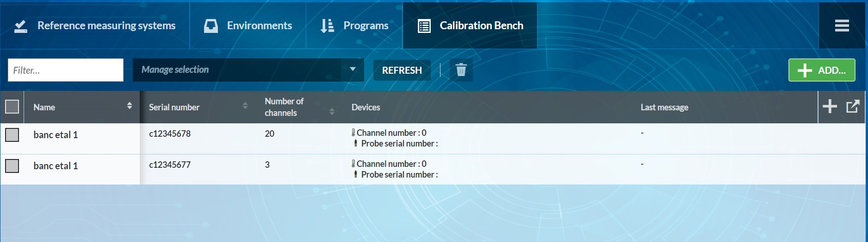
Task: Click name banc etal 1 in c12345678 row
Action: [56, 135]
